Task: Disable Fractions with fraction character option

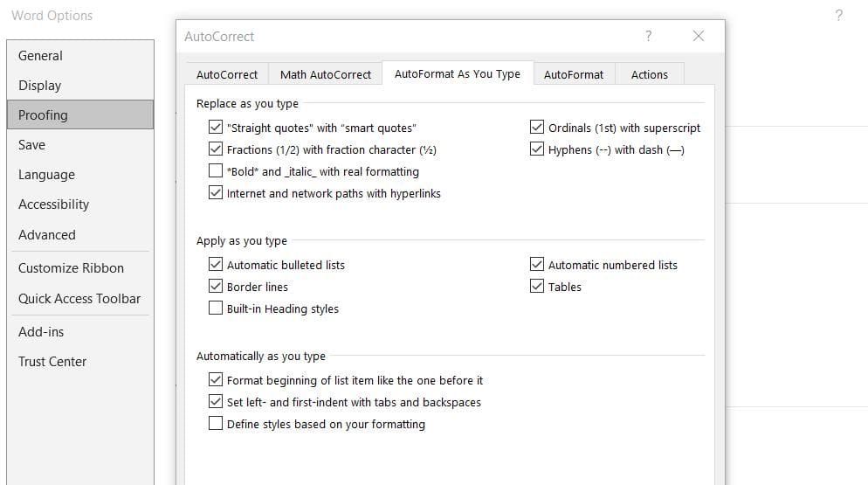Action: click(216, 149)
